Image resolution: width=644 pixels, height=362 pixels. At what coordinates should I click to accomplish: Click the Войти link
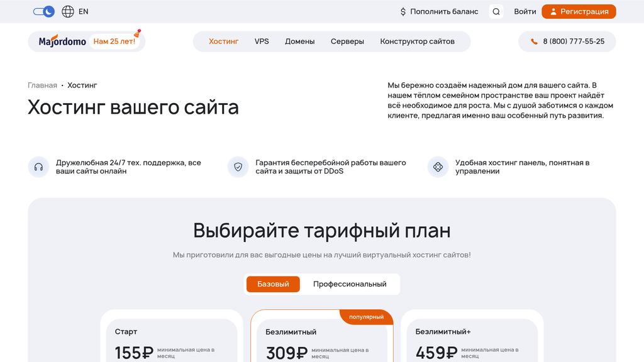coord(525,11)
